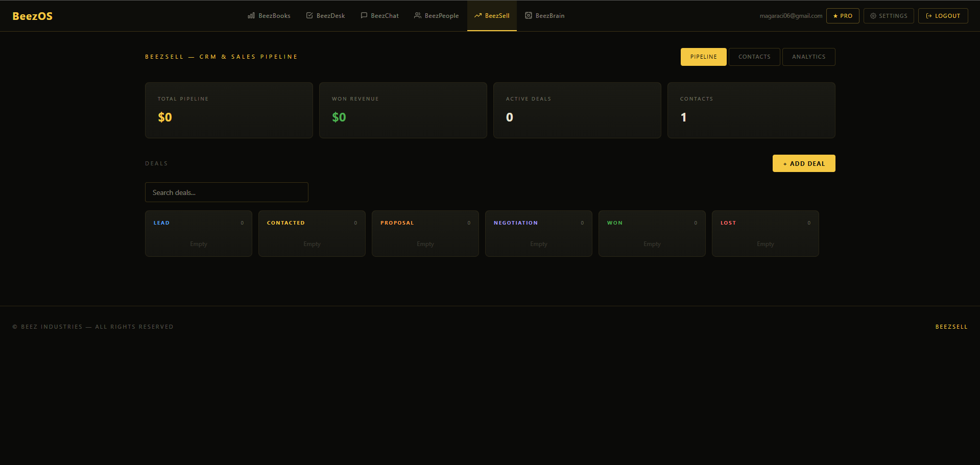980x465 pixels.
Task: Switch to the Contacts tab
Action: pyautogui.click(x=754, y=57)
